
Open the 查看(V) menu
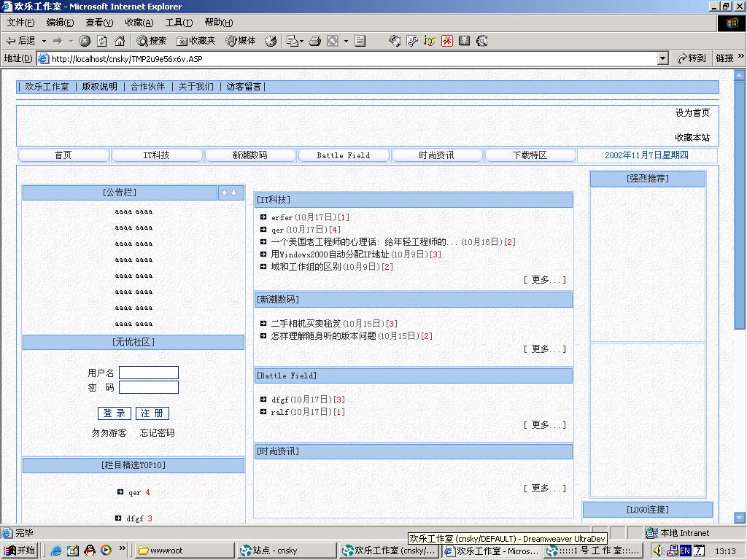coord(99,23)
